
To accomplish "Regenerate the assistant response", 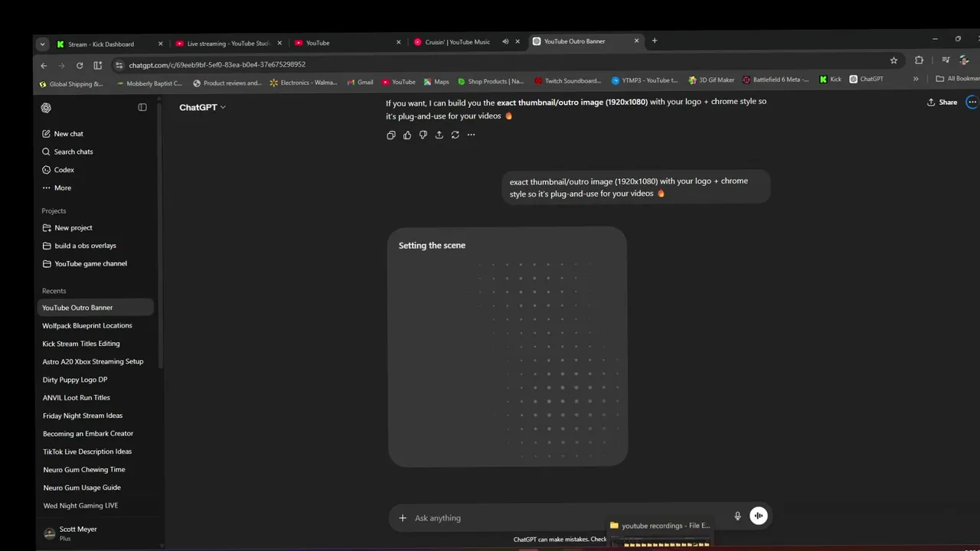I will pyautogui.click(x=456, y=135).
